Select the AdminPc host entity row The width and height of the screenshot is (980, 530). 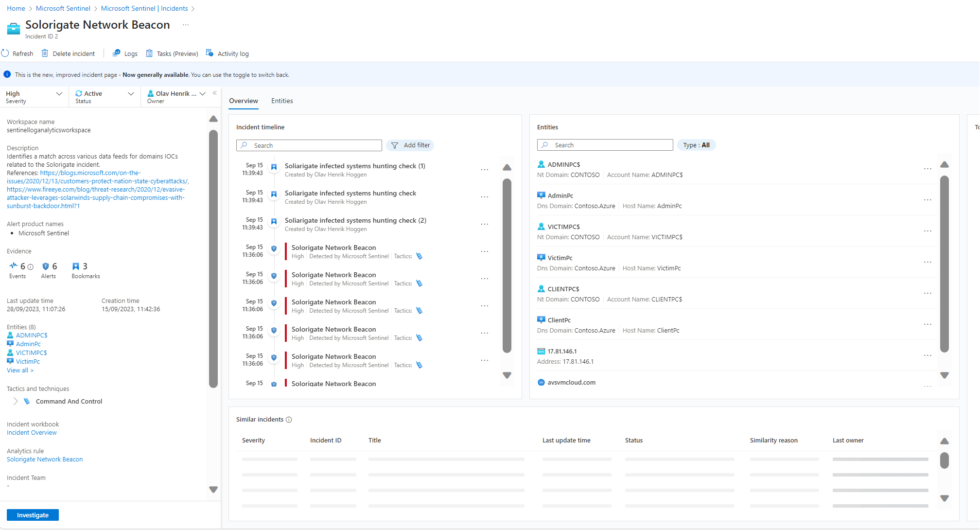click(736, 200)
